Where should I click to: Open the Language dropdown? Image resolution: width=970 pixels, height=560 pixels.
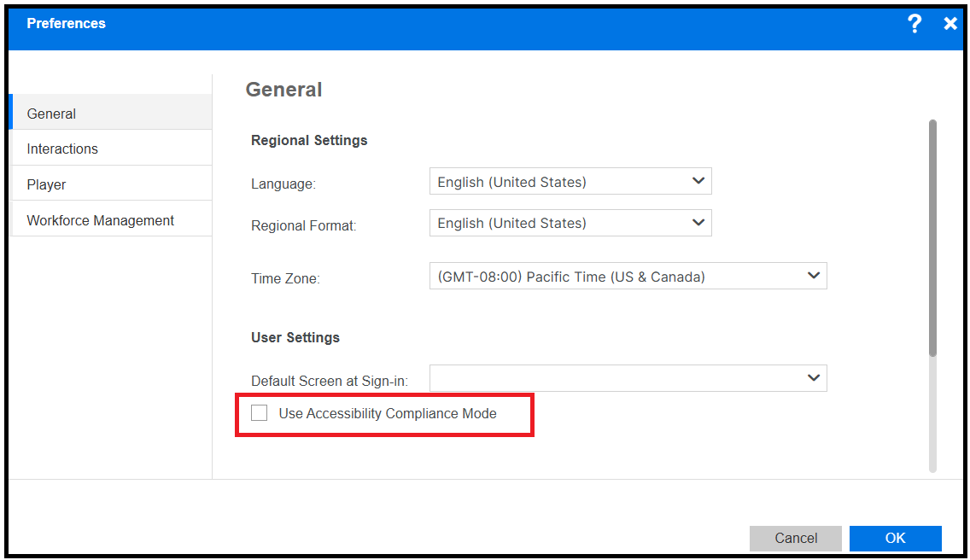coord(570,181)
